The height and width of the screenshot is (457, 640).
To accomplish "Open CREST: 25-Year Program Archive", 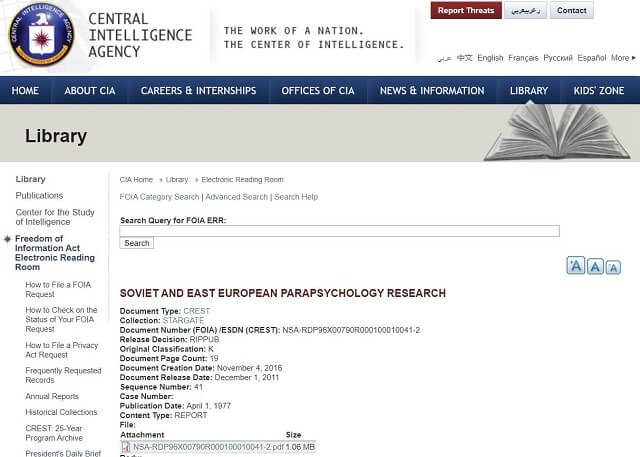I will (54, 433).
